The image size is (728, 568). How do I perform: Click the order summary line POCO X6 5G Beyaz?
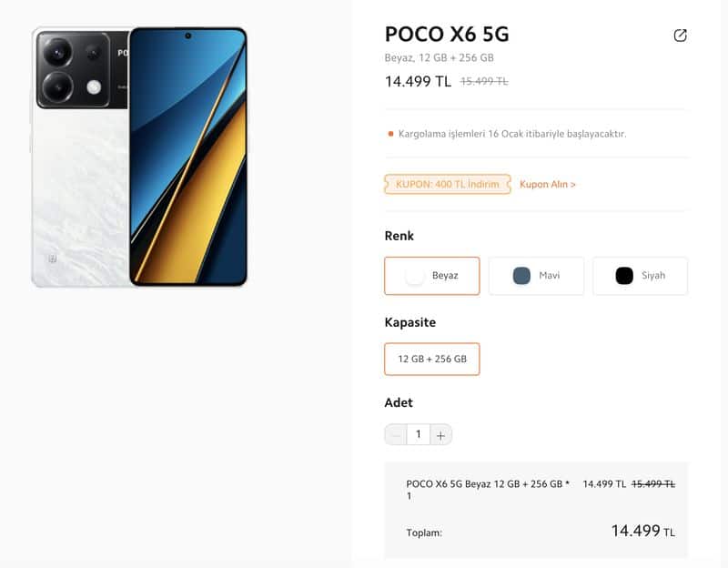(x=488, y=490)
